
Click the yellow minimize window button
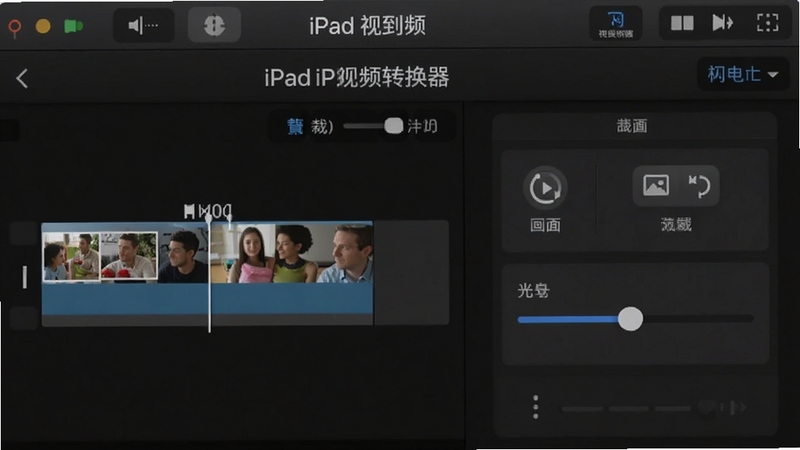coord(43,26)
